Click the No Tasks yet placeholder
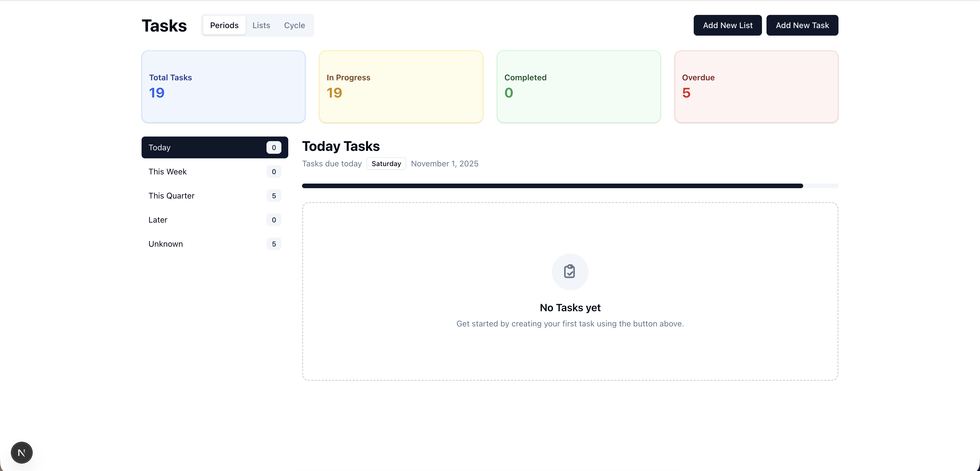The image size is (980, 471). pyautogui.click(x=569, y=307)
